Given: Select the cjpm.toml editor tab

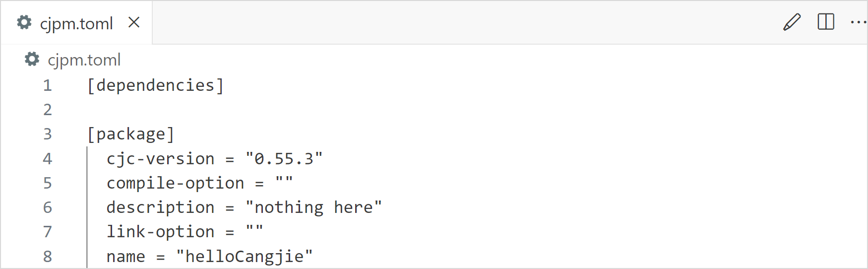Looking at the screenshot, I should [76, 23].
